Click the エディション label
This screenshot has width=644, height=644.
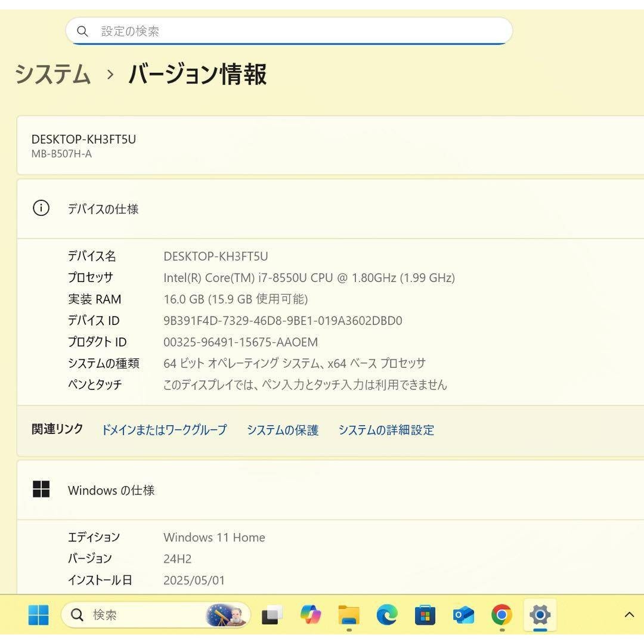[94, 537]
